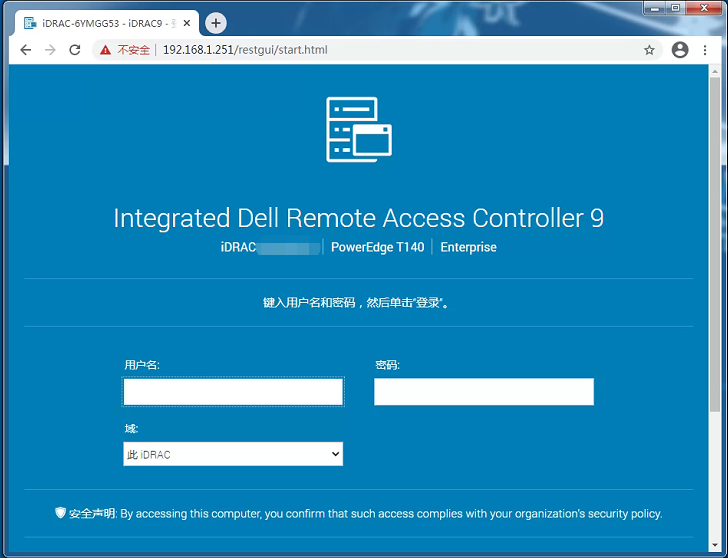This screenshot has width=728, height=558.
Task: Click the 密码 label
Action: (387, 365)
